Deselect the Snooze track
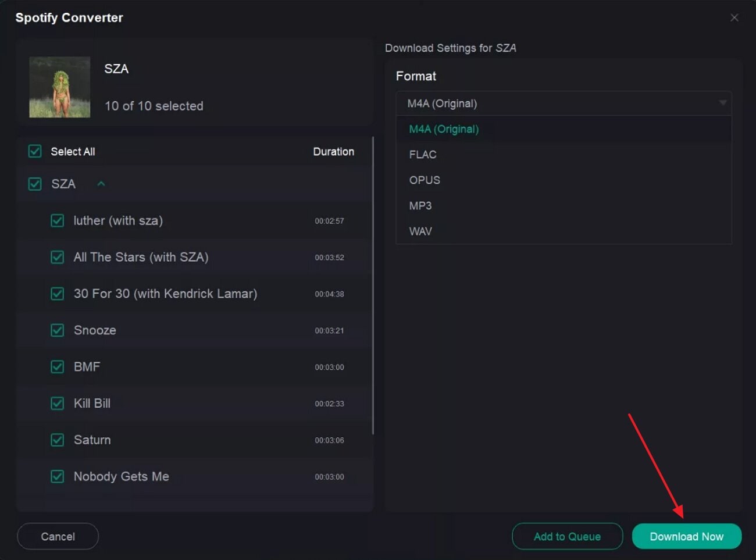This screenshot has width=756, height=560. (57, 330)
